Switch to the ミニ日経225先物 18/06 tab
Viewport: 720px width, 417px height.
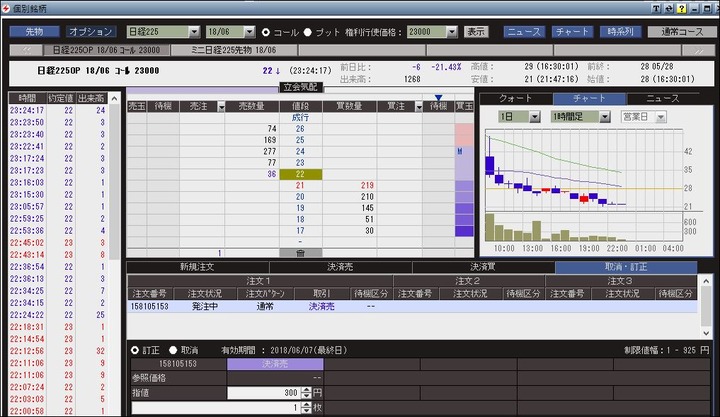(x=234, y=50)
